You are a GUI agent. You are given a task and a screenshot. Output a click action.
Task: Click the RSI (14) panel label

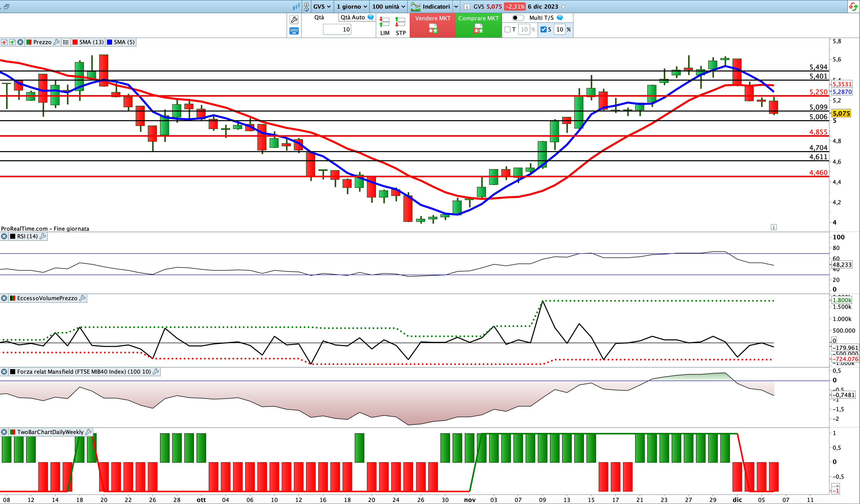click(27, 236)
